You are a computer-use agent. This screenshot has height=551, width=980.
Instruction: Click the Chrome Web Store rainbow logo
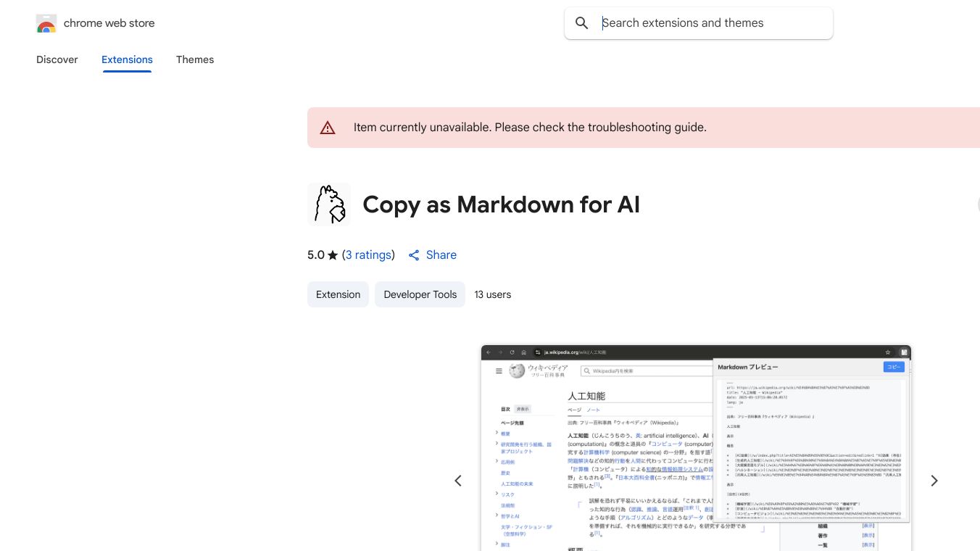46,24
